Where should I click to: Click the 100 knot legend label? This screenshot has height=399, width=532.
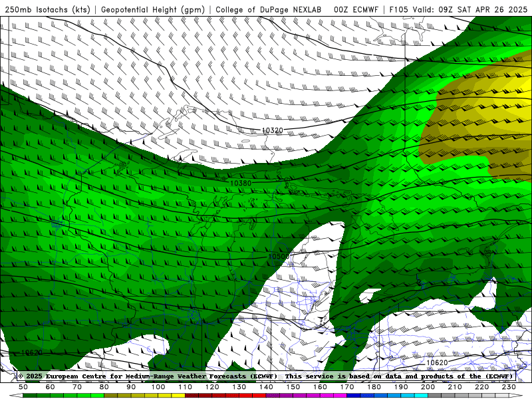coord(158,387)
